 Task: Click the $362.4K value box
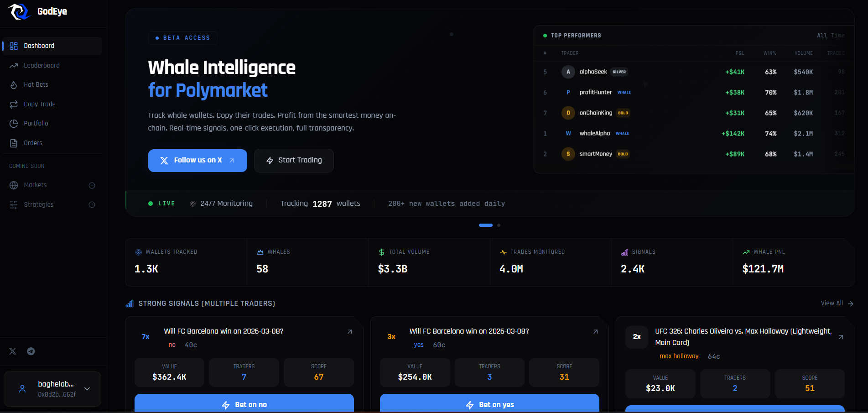coord(169,372)
